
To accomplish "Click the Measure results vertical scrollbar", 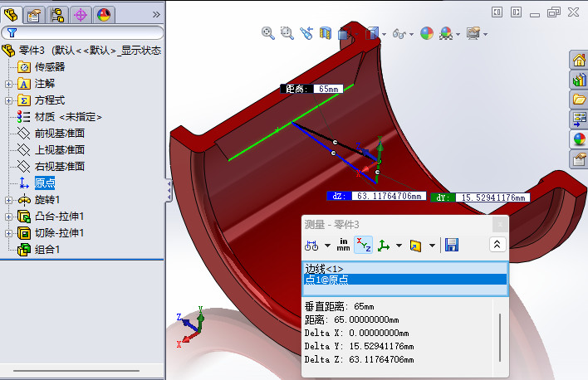I will (500, 338).
